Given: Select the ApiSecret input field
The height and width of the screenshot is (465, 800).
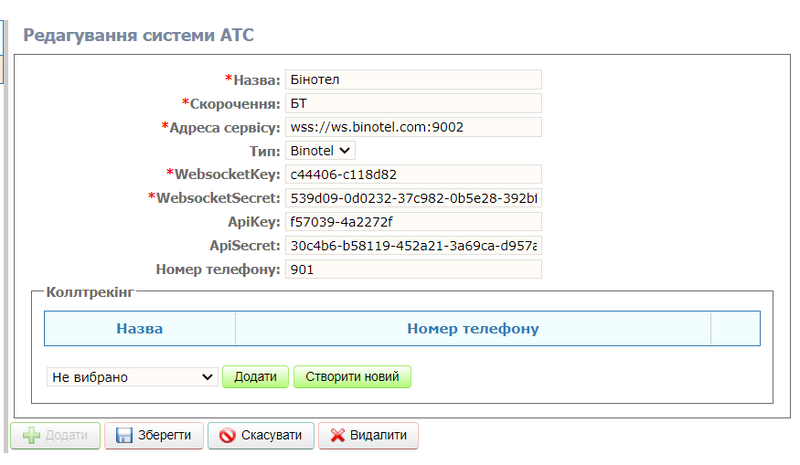Looking at the screenshot, I should [412, 245].
